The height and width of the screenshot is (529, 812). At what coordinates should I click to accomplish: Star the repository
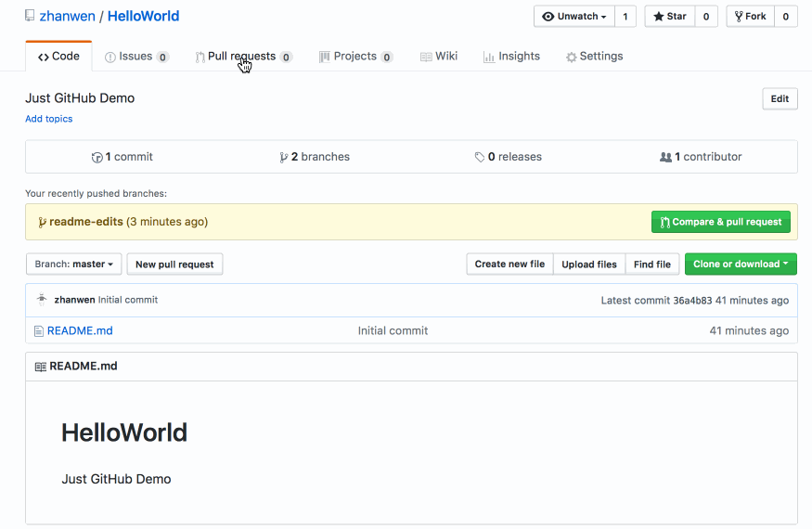point(670,17)
